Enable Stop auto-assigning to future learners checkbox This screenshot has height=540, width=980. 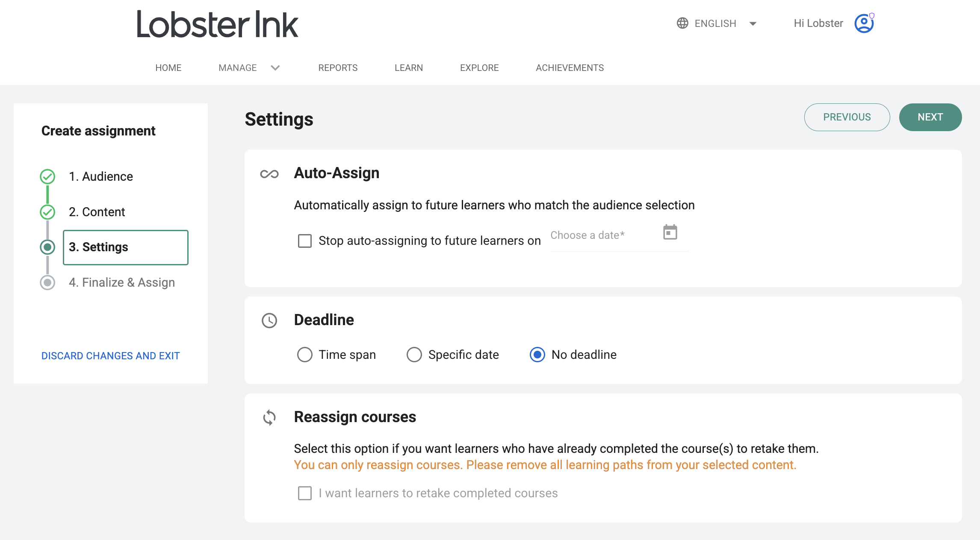pyautogui.click(x=305, y=241)
